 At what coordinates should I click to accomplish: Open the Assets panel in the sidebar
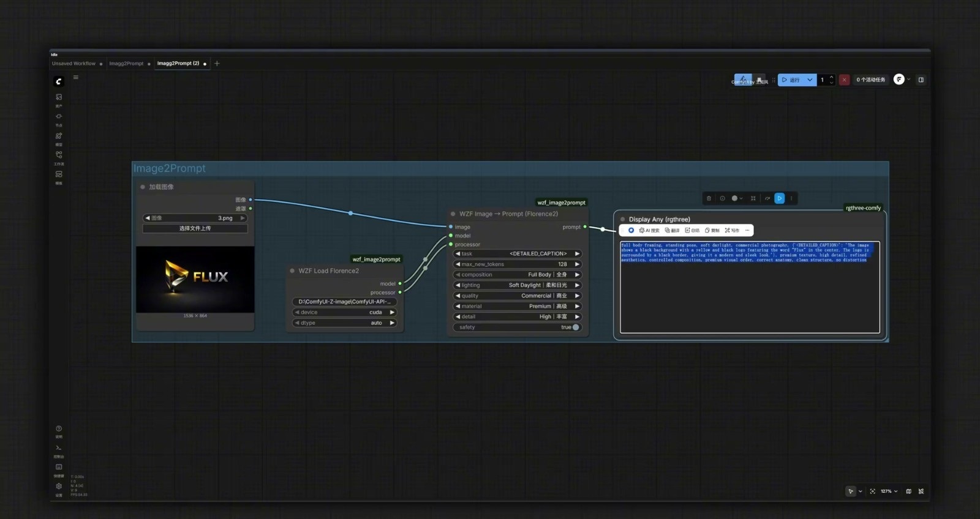(59, 97)
